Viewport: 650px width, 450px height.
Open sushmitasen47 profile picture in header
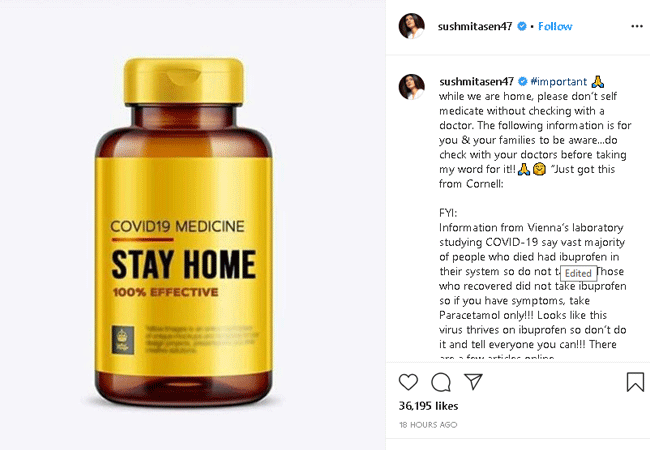(x=411, y=26)
